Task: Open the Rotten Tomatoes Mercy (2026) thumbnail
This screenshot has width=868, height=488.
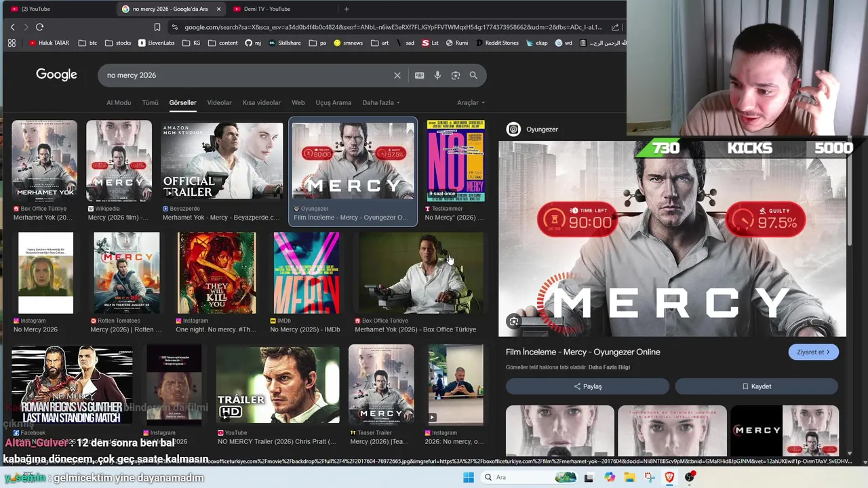Action: 127,272
